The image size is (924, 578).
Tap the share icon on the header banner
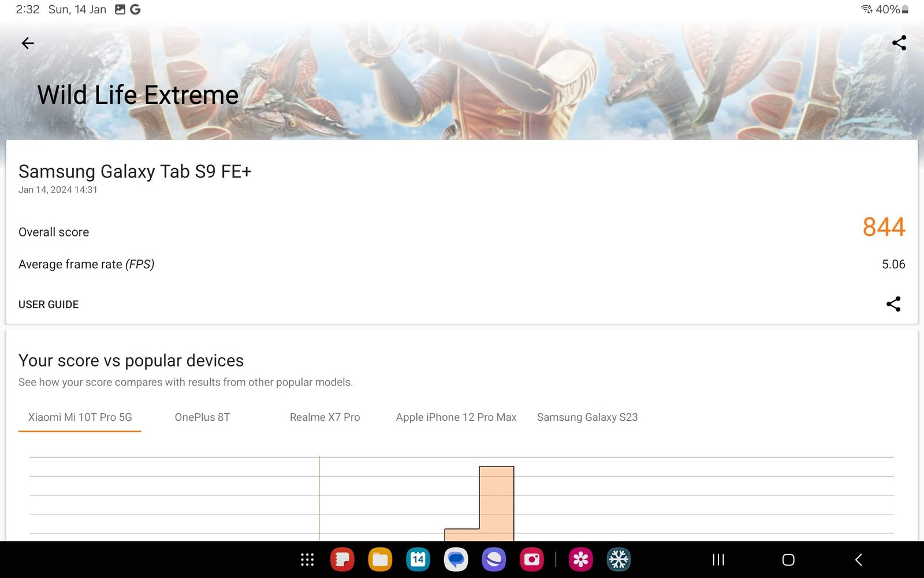tap(899, 43)
